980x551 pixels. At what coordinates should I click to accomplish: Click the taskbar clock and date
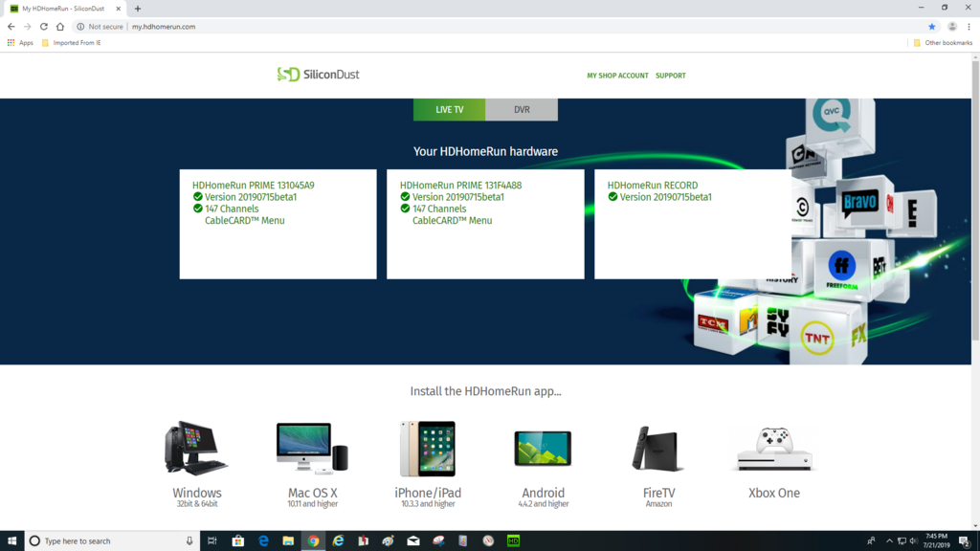click(x=936, y=541)
